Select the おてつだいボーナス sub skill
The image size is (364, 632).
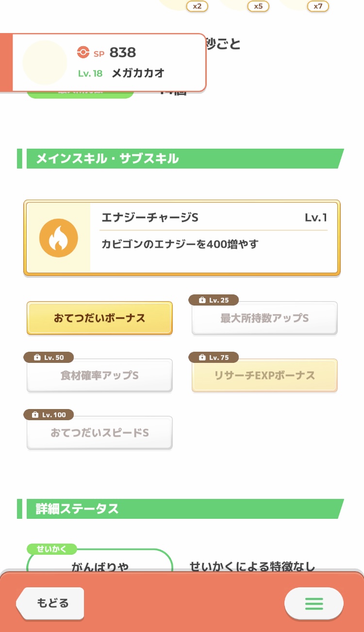99,319
